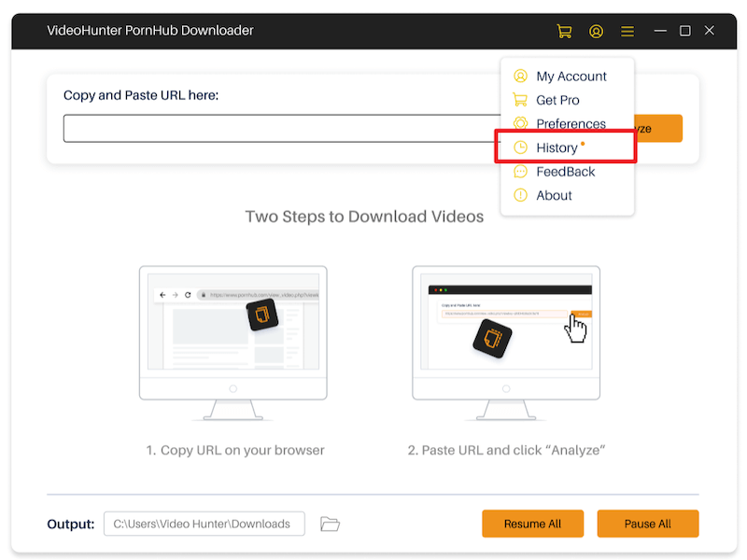747x560 pixels.
Task: Click '1. Copy URL on your browser' text
Action: (x=235, y=450)
